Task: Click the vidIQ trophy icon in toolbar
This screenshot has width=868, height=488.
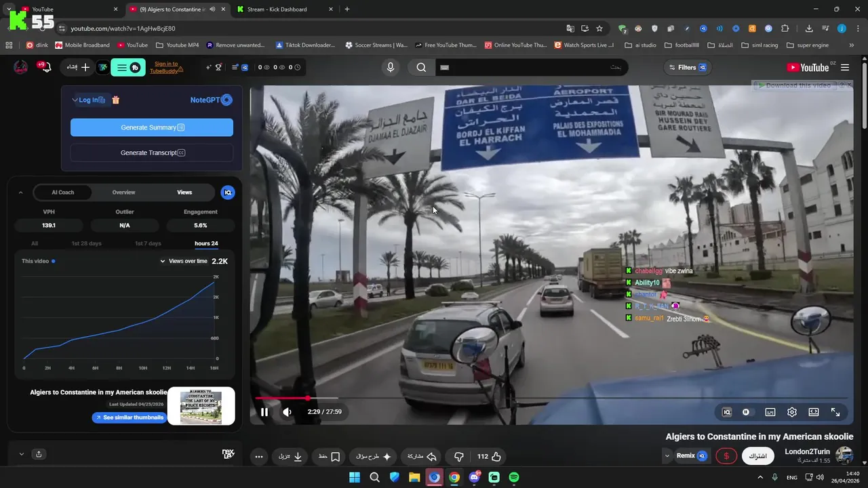Action: click(x=218, y=67)
